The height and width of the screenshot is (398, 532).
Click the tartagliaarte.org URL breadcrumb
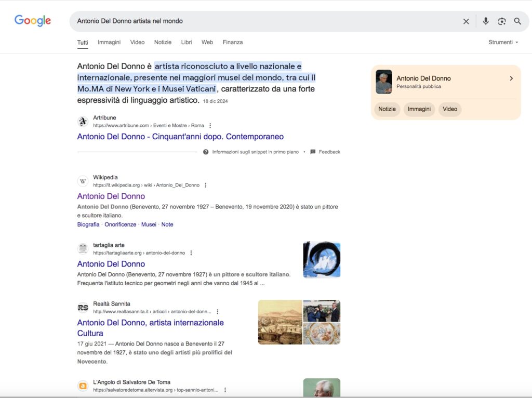pyautogui.click(x=139, y=253)
